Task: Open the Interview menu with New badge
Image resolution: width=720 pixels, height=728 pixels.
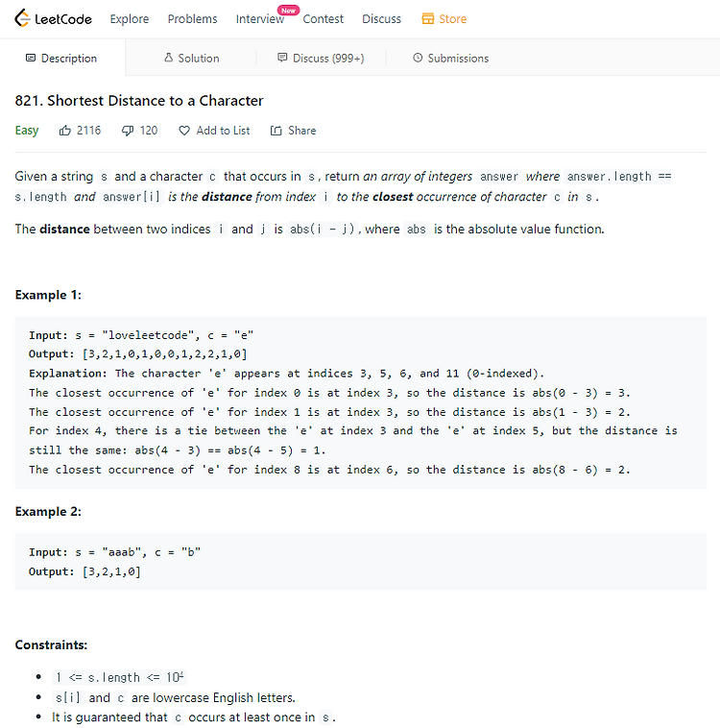Action: point(260,19)
